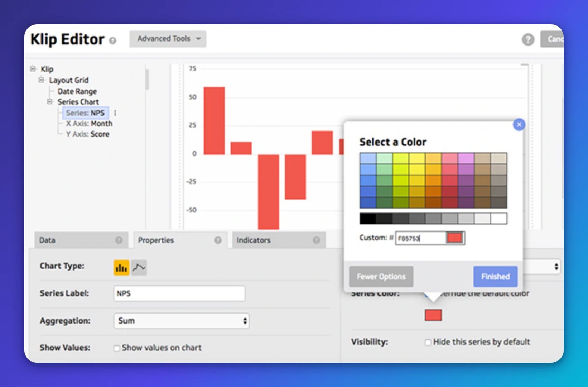This screenshot has height=387, width=588.
Task: Click help icon on the Properties tab
Action: coord(218,240)
